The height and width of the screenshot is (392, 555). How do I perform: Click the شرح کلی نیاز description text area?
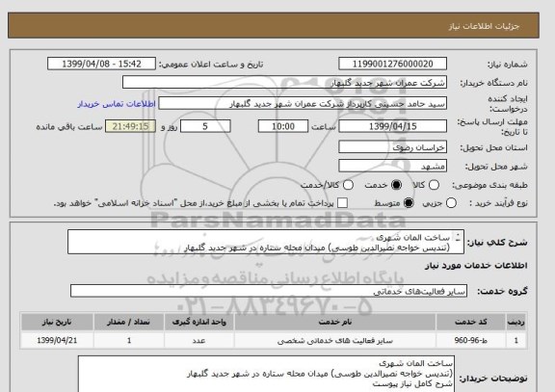(x=266, y=242)
